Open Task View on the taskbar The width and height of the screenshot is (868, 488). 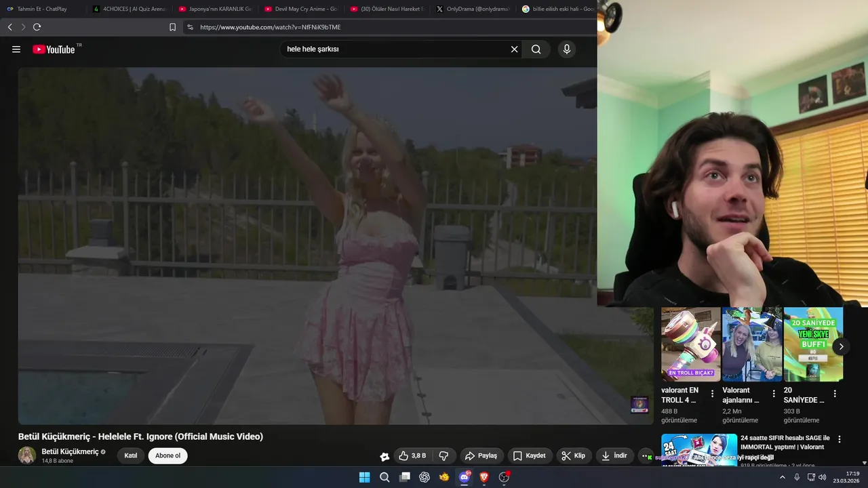click(x=405, y=477)
